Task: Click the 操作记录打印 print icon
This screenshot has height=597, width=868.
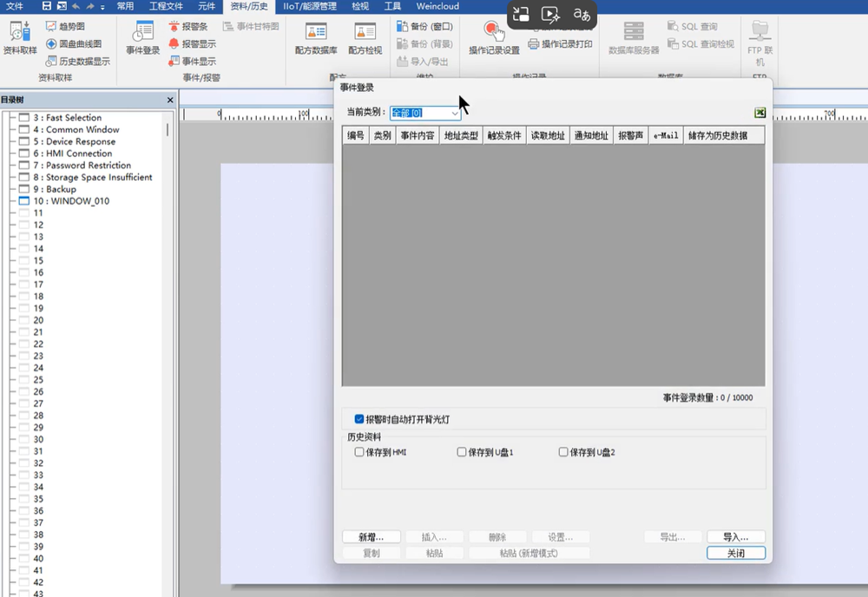Action: click(535, 43)
